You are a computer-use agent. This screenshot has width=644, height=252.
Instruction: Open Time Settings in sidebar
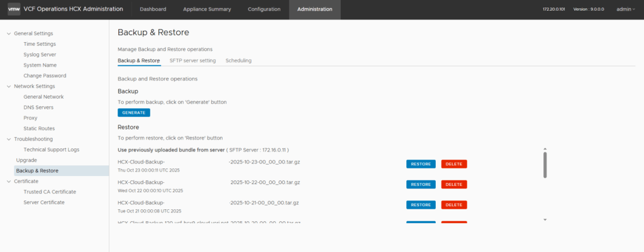[x=40, y=44]
